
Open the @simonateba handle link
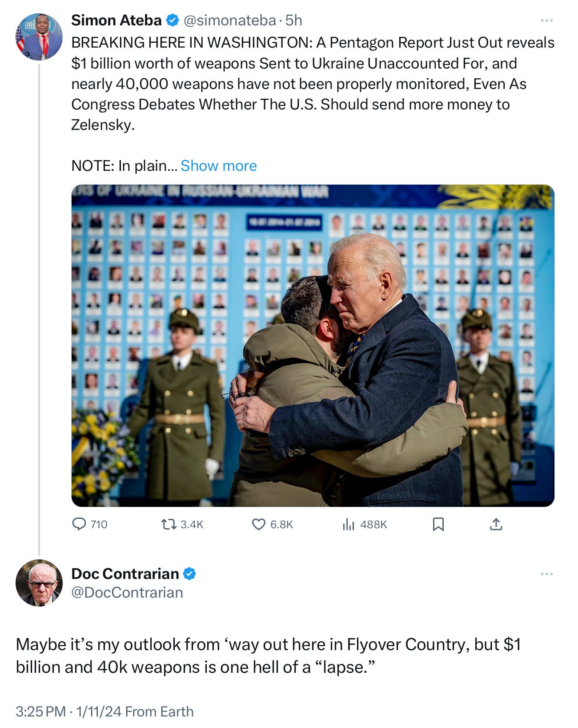[229, 20]
